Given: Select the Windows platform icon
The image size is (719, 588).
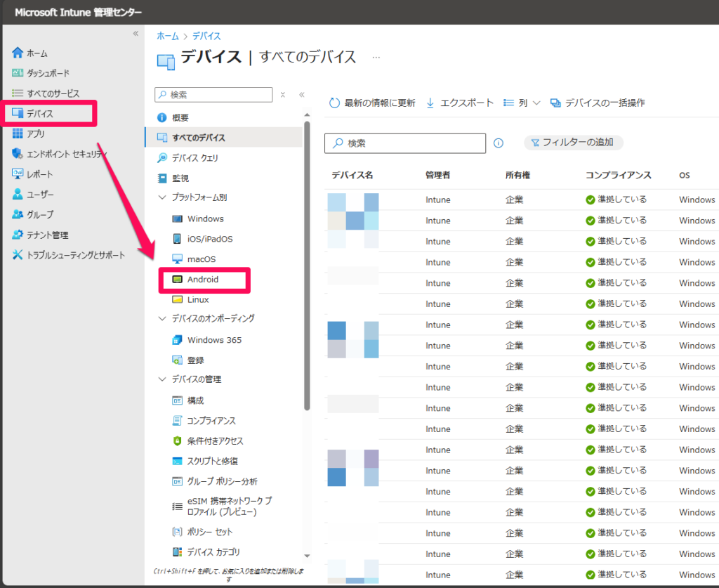Looking at the screenshot, I should coord(178,218).
